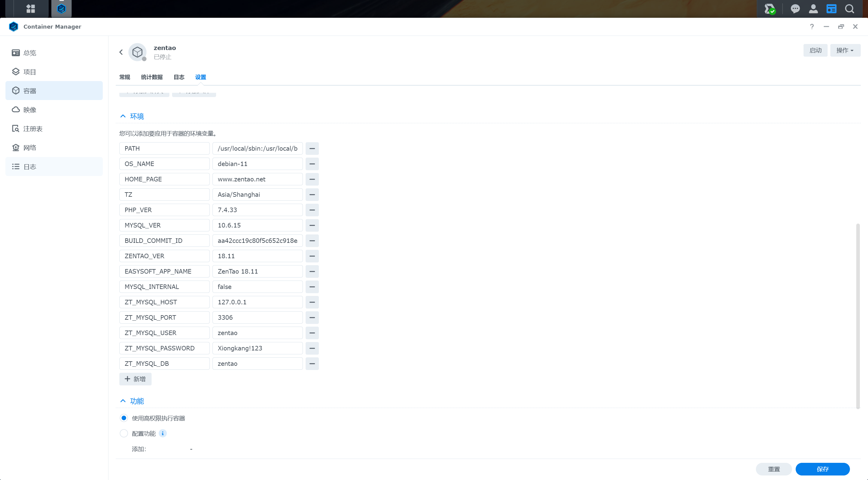Collapse the 环境 section
Image resolution: width=868 pixels, height=480 pixels.
(x=123, y=116)
